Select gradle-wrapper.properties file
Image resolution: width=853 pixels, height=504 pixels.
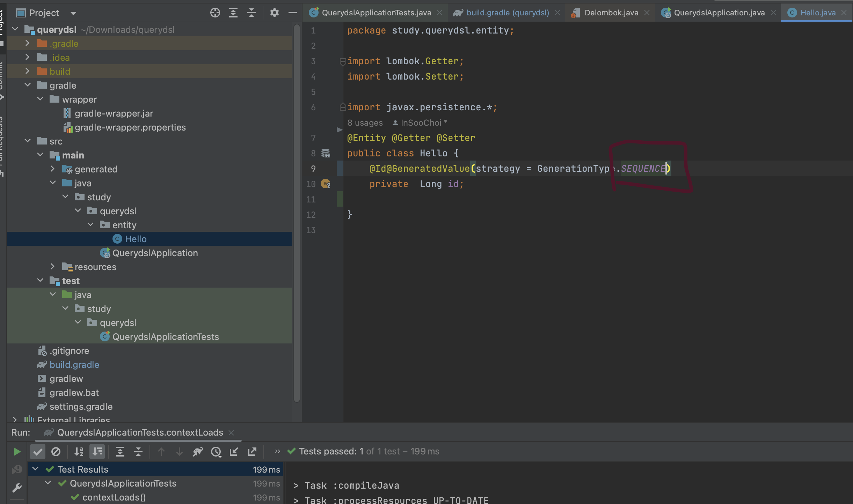click(x=130, y=127)
